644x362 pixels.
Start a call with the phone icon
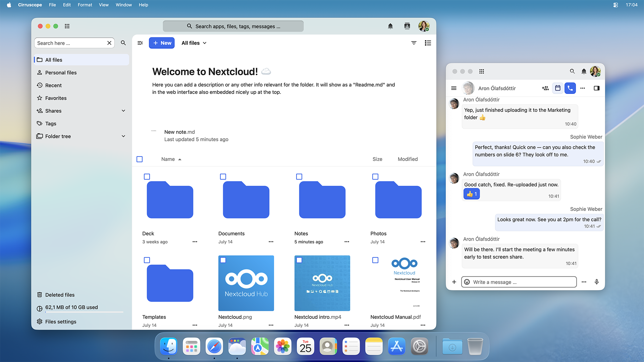pos(570,88)
